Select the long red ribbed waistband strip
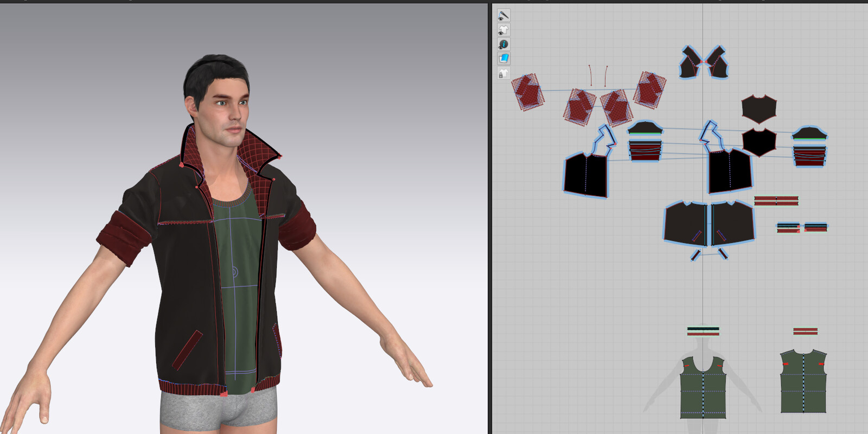This screenshot has height=434, width=868. coord(776,201)
